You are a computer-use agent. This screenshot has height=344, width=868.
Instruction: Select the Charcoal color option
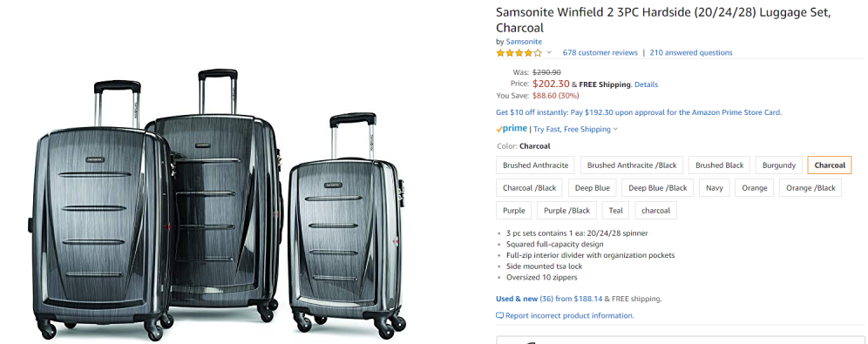click(x=830, y=165)
